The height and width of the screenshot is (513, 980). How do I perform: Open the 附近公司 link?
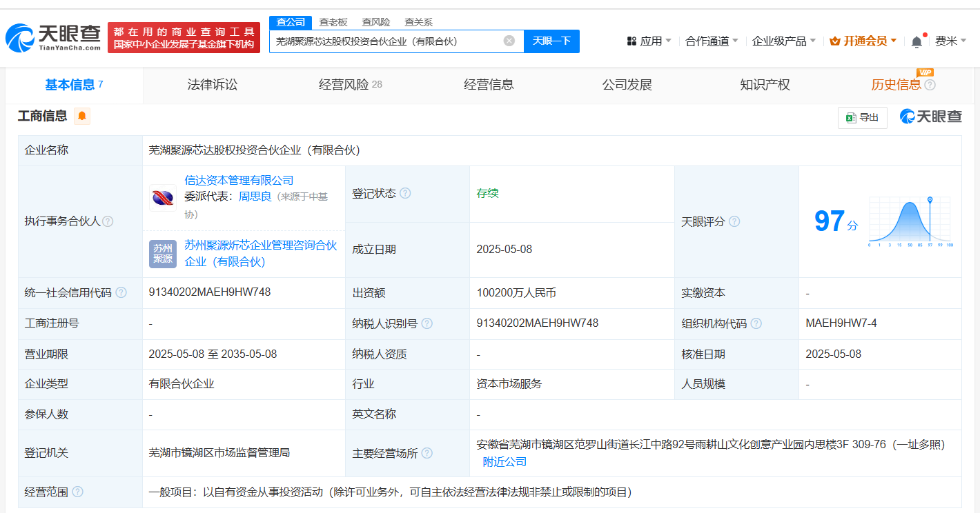point(504,461)
